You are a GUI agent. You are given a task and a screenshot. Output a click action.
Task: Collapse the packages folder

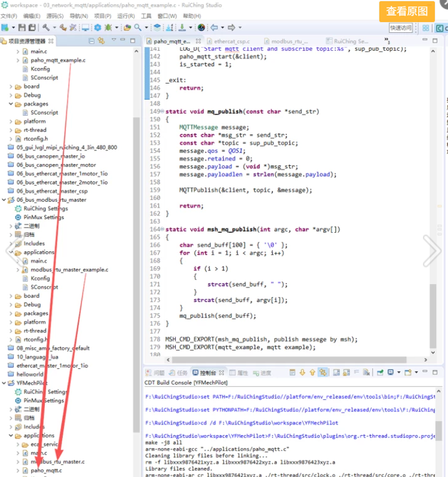coord(11,104)
